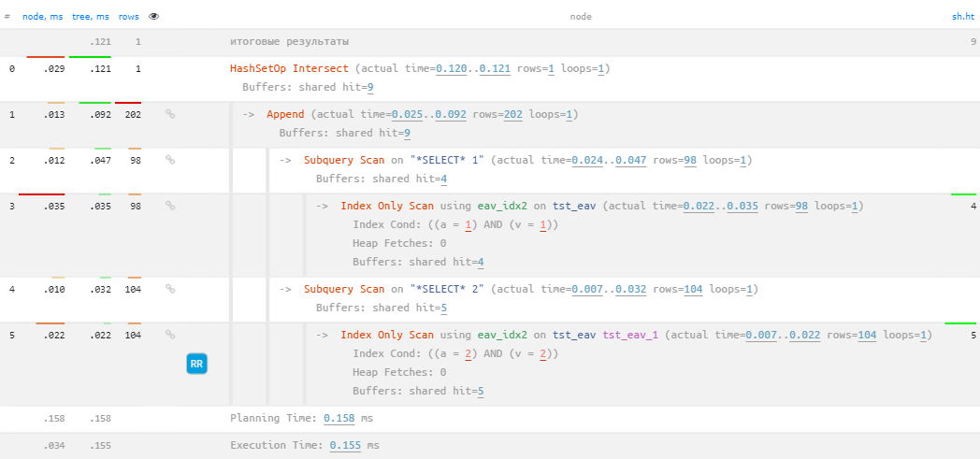
Task: Click the red bar above node time .035
Action: pos(41,194)
